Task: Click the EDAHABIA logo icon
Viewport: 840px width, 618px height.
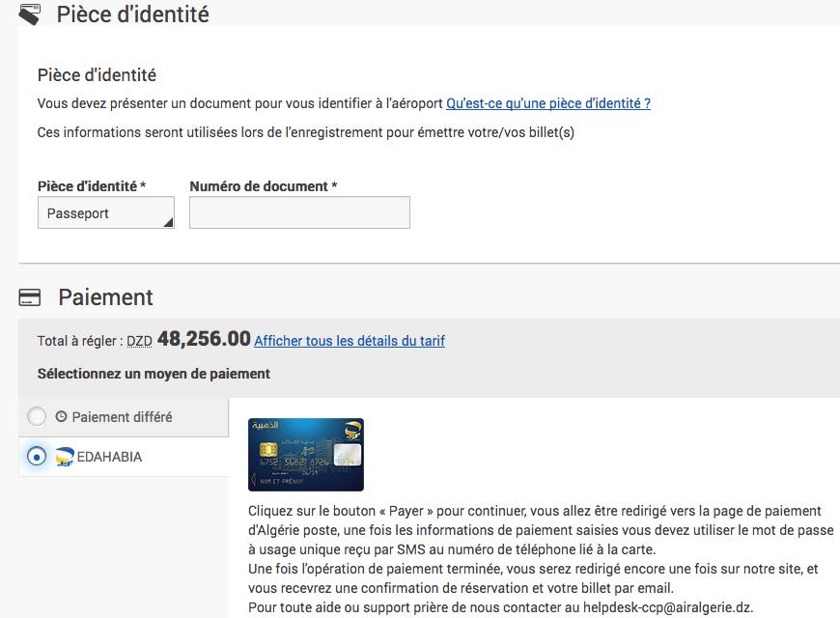Action: (x=66, y=457)
